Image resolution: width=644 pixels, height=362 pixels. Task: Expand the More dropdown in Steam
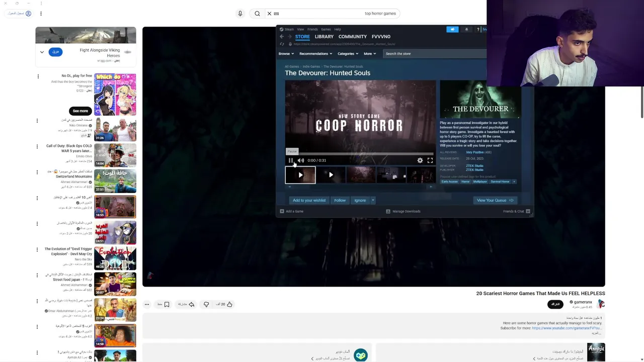pyautogui.click(x=370, y=54)
